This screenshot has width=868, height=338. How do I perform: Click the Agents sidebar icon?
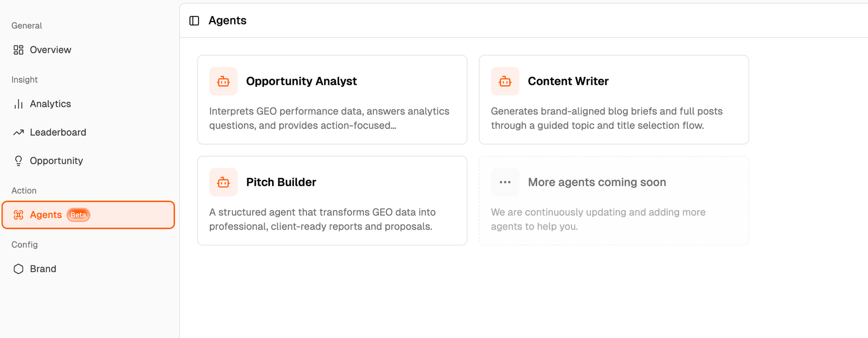[x=19, y=215]
